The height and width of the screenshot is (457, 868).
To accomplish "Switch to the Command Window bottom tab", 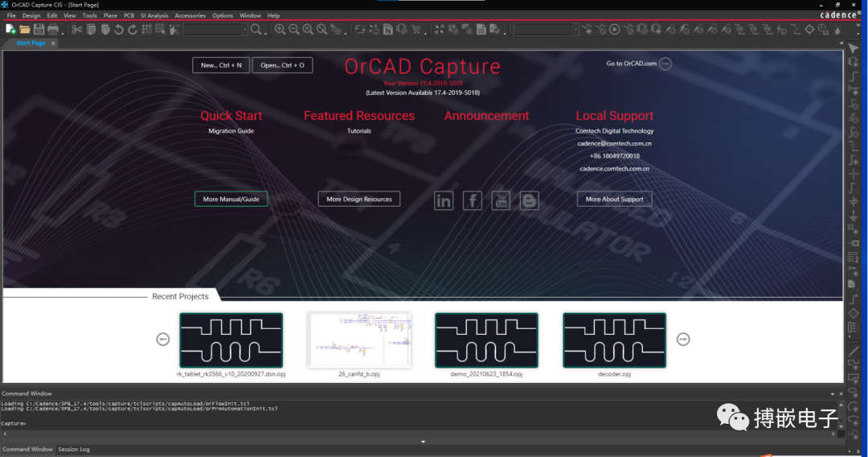I will tap(27, 449).
